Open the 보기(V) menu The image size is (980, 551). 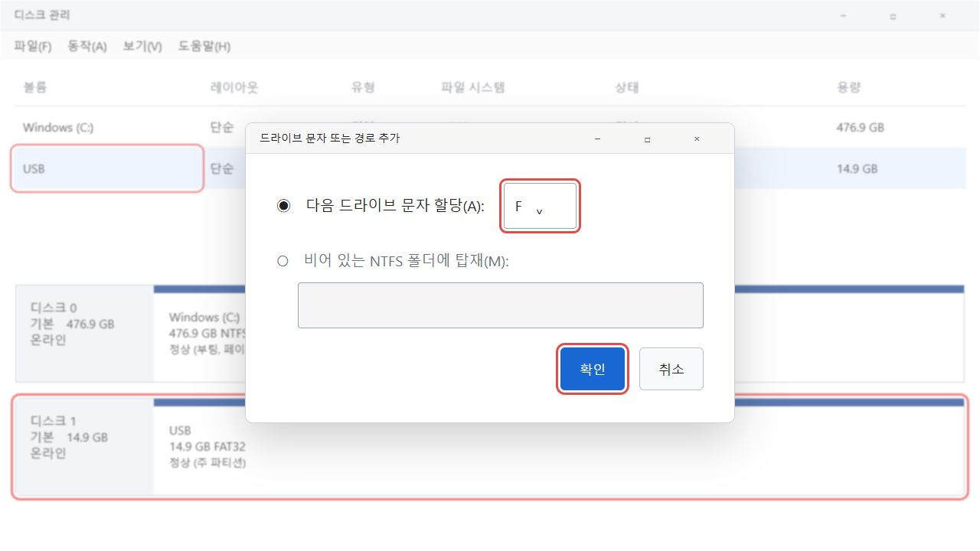click(142, 47)
